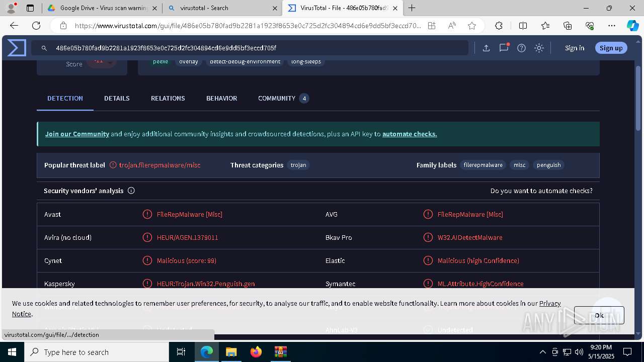Click the hash search input field

[250, 48]
